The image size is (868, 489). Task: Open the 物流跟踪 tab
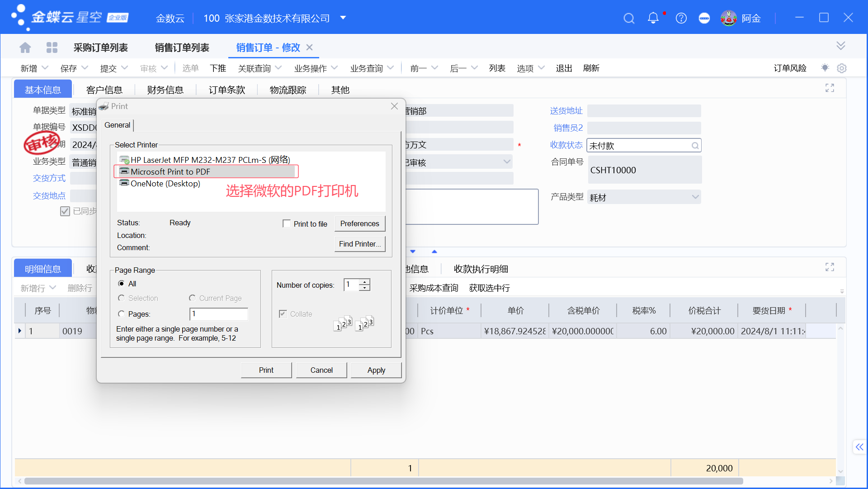(x=288, y=90)
